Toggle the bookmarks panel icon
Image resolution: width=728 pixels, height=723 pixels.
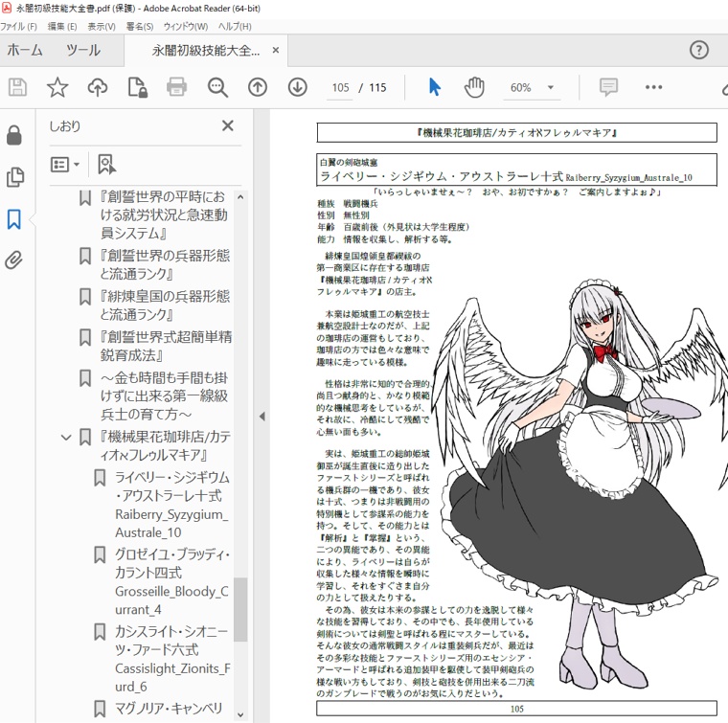click(14, 219)
